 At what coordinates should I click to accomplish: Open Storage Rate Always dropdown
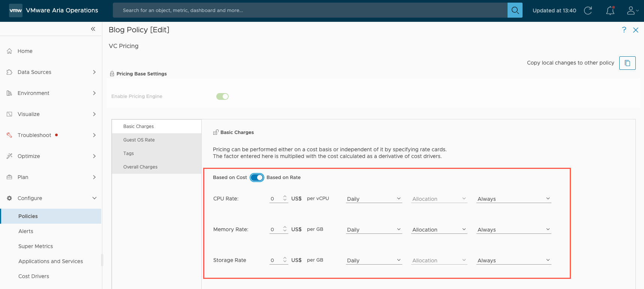click(514, 260)
